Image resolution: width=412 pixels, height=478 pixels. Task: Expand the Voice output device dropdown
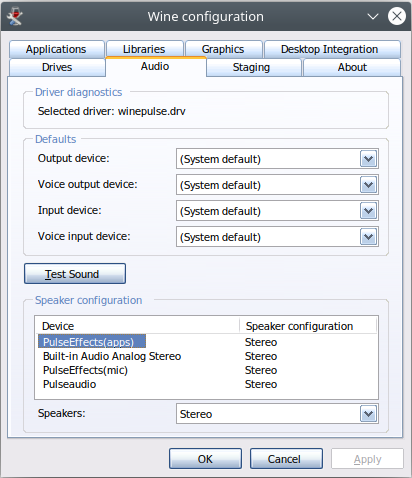click(x=368, y=185)
